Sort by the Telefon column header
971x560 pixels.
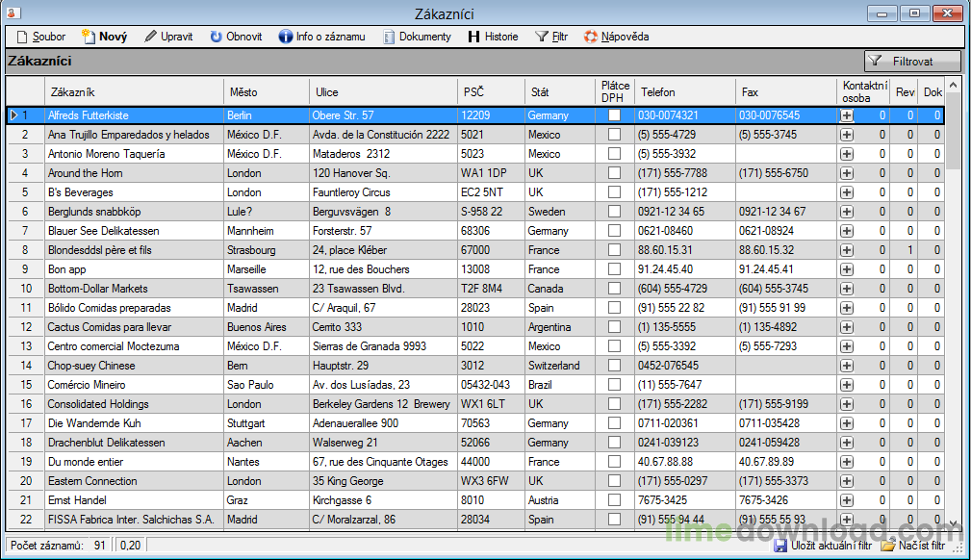[x=685, y=91]
